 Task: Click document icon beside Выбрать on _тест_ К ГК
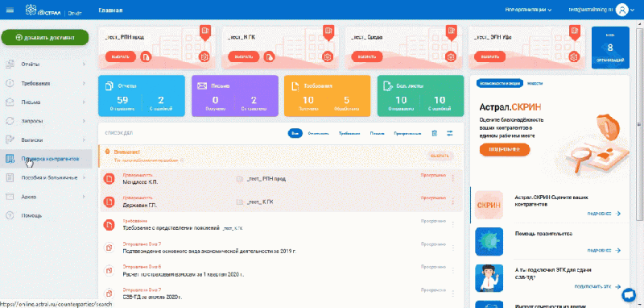[269, 56]
